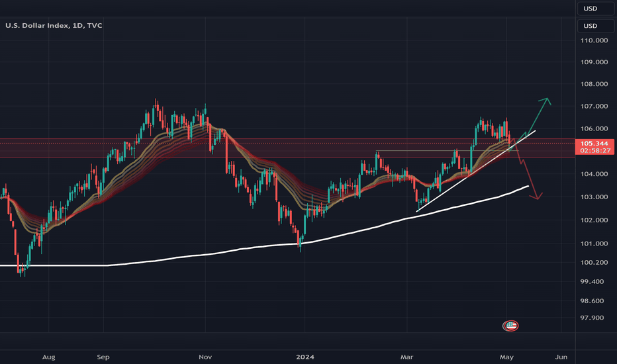Select the U.S. Dollar Index, 1D, TVC title
This screenshot has width=617, height=364.
(54, 26)
